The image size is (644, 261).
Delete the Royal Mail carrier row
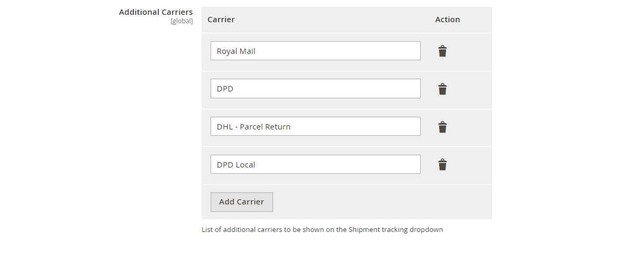click(x=442, y=51)
